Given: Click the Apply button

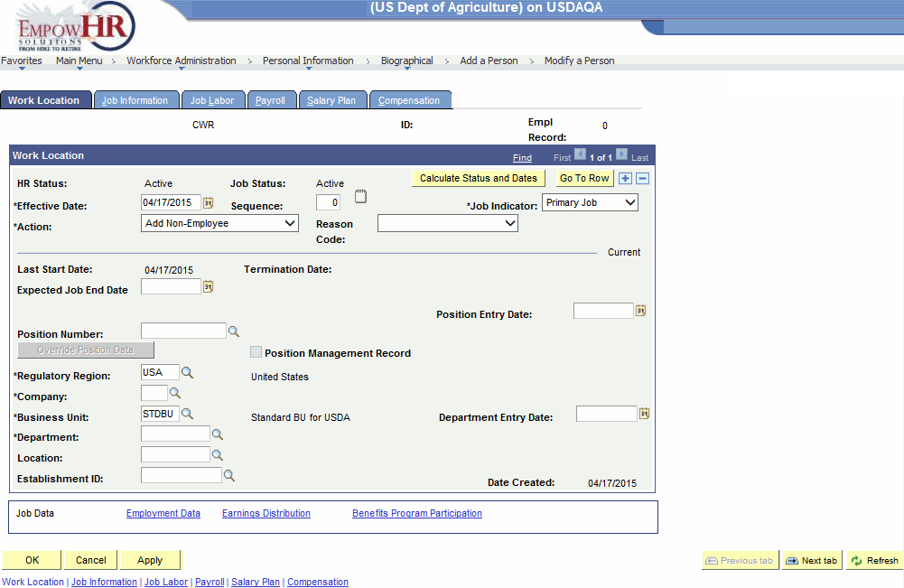Looking at the screenshot, I should point(150,560).
